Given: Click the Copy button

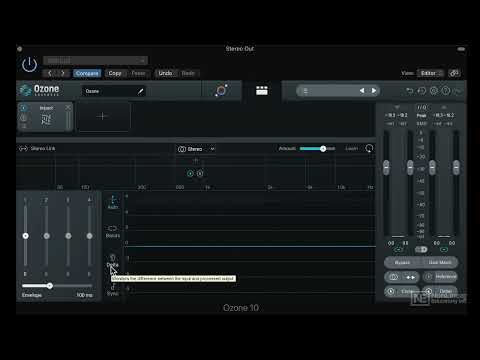Looking at the screenshot, I should (x=115, y=73).
